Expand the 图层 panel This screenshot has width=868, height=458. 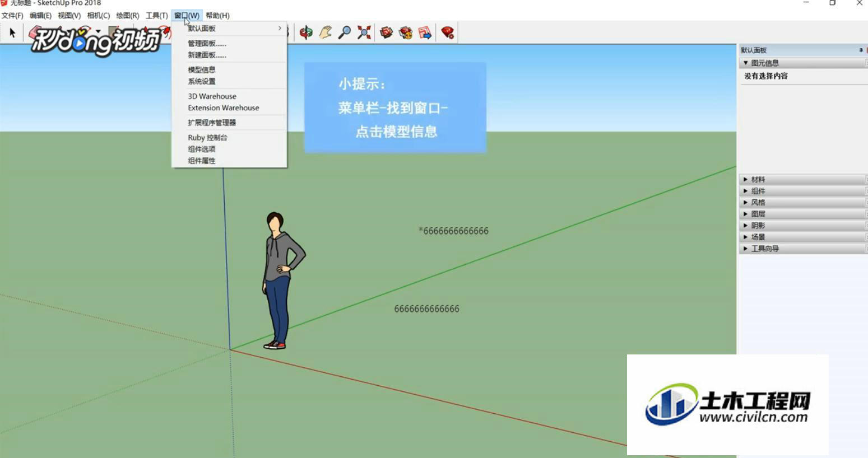(x=804, y=214)
